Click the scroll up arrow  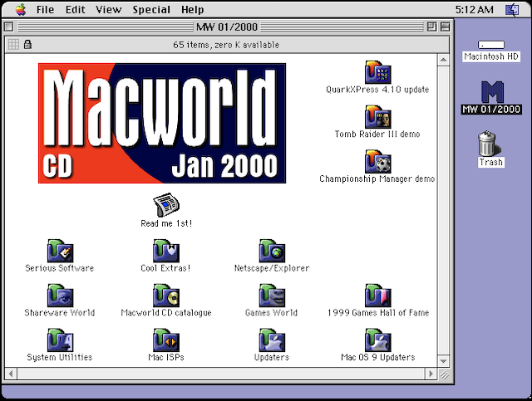click(x=443, y=60)
